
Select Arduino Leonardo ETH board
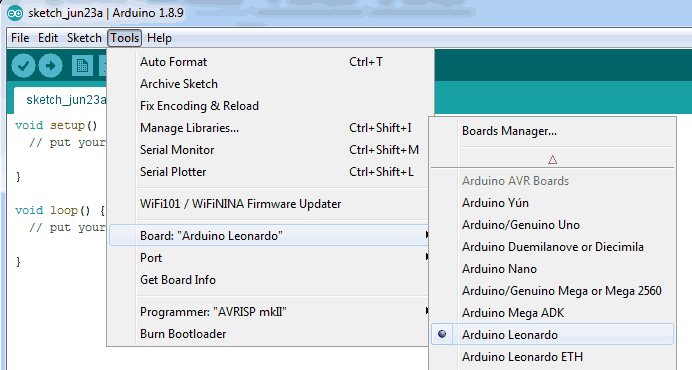pyautogui.click(x=553, y=357)
